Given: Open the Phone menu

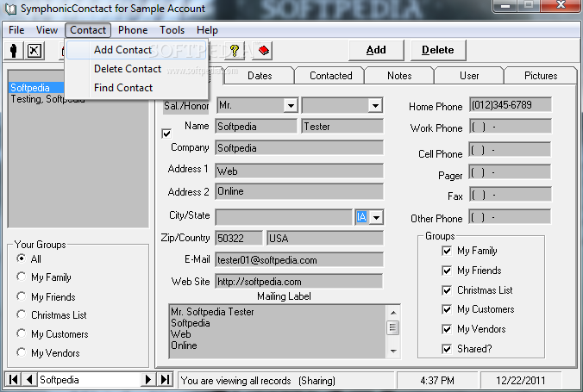Looking at the screenshot, I should [133, 30].
